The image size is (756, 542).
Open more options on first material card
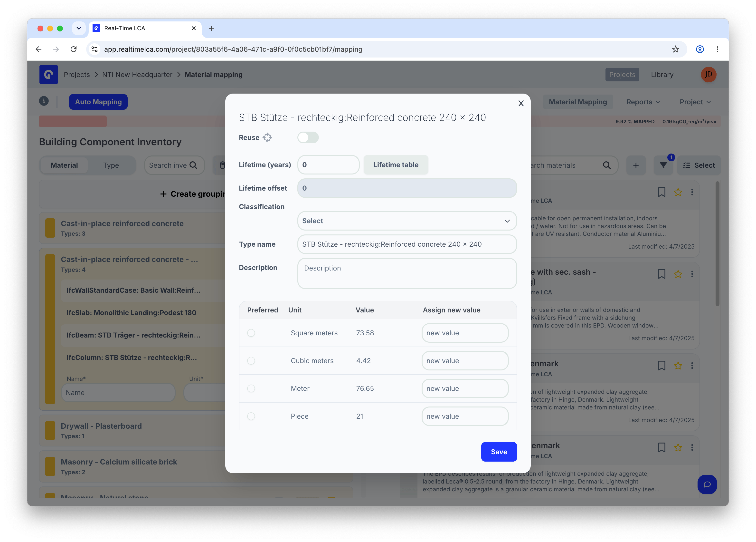692,192
